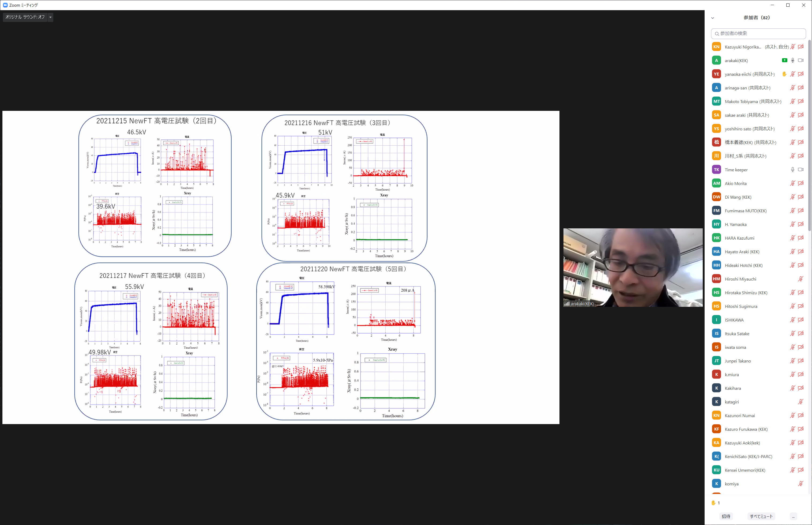Select participant Itsuka Satake
The width and height of the screenshot is (812, 525).
758,333
